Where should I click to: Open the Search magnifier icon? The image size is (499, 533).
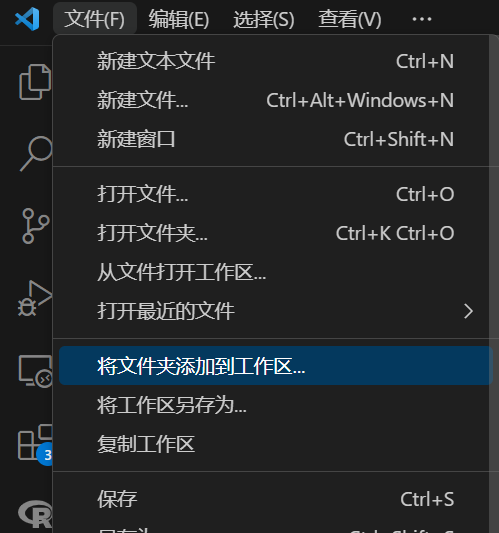point(36,154)
